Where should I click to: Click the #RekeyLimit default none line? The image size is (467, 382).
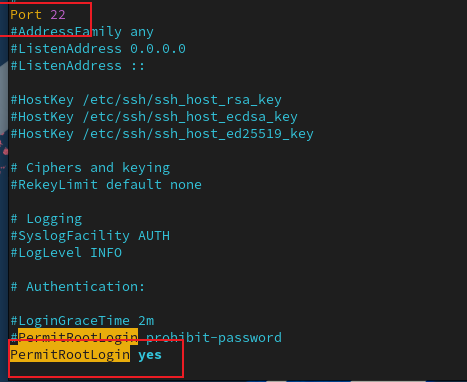pyautogui.click(x=106, y=185)
